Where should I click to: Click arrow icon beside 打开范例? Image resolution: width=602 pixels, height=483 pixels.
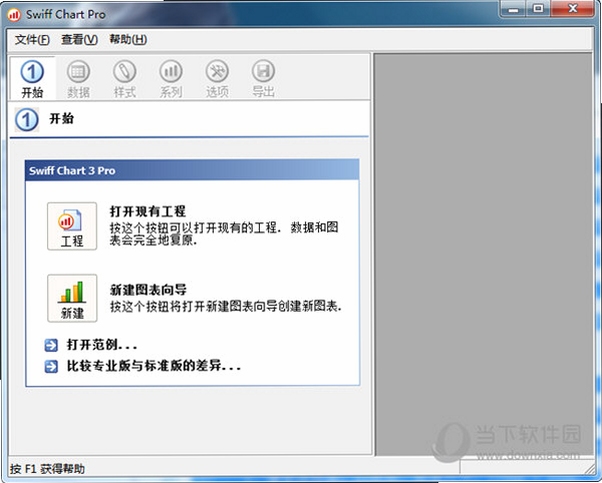51,345
